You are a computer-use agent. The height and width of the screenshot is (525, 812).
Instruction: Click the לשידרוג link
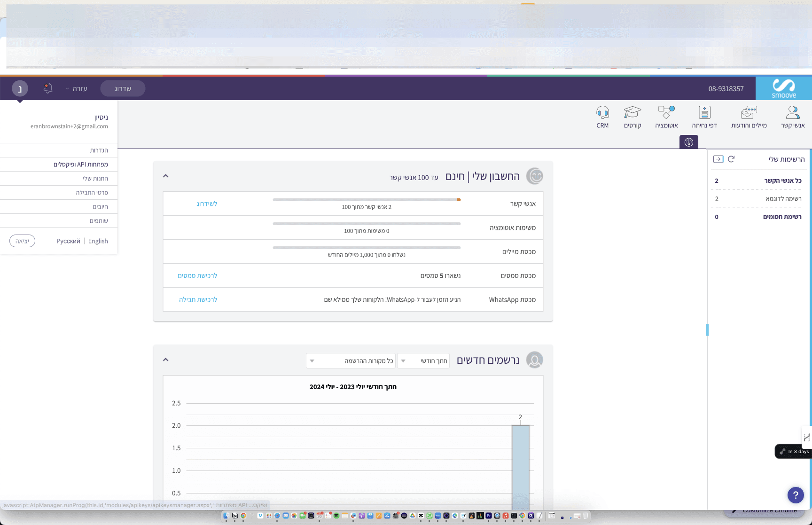click(x=207, y=204)
